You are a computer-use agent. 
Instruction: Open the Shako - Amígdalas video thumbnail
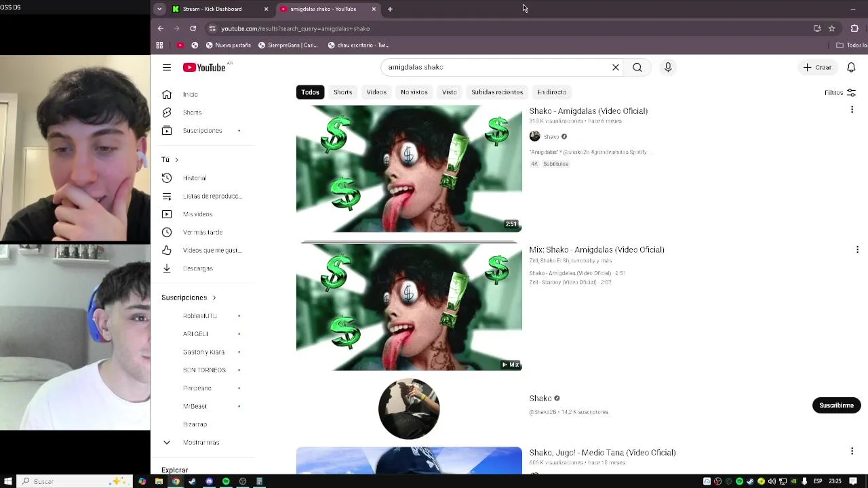pyautogui.click(x=409, y=169)
